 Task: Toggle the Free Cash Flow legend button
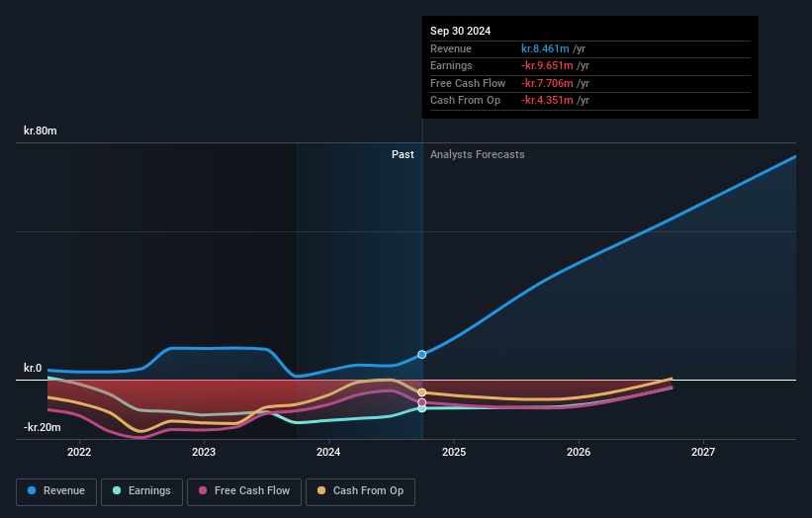click(244, 491)
